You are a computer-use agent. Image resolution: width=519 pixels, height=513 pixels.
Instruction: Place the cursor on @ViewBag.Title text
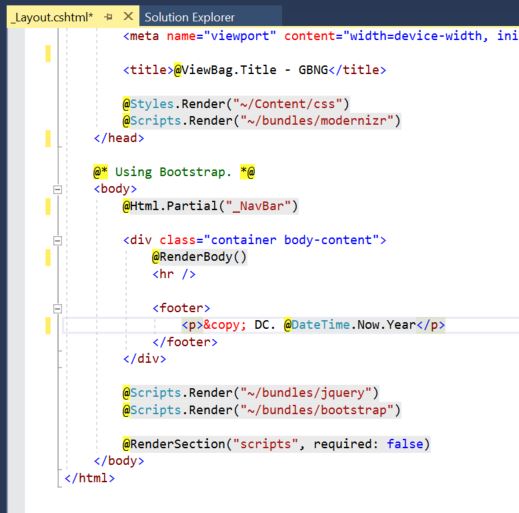[x=225, y=70]
